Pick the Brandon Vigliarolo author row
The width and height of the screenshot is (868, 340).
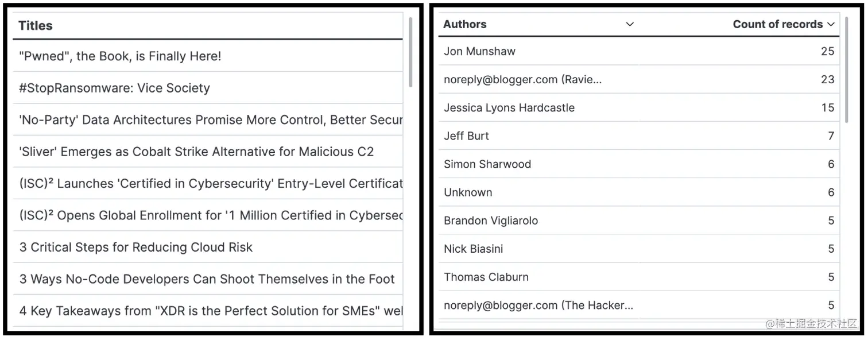coord(639,220)
